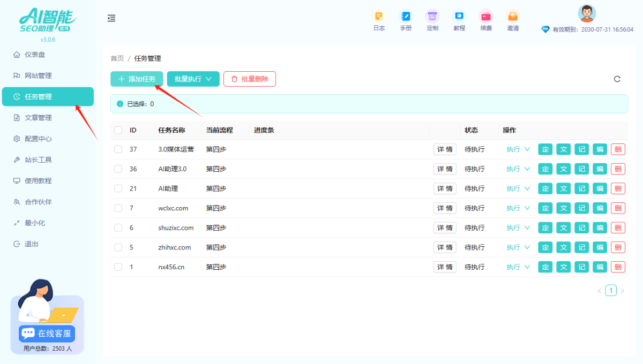Check the box for task ID 37

118,149
